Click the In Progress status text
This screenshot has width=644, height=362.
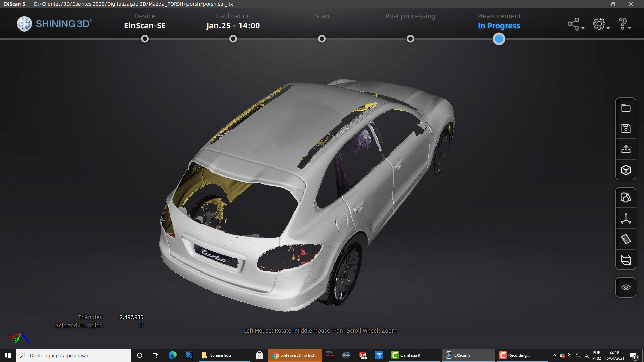pyautogui.click(x=499, y=26)
